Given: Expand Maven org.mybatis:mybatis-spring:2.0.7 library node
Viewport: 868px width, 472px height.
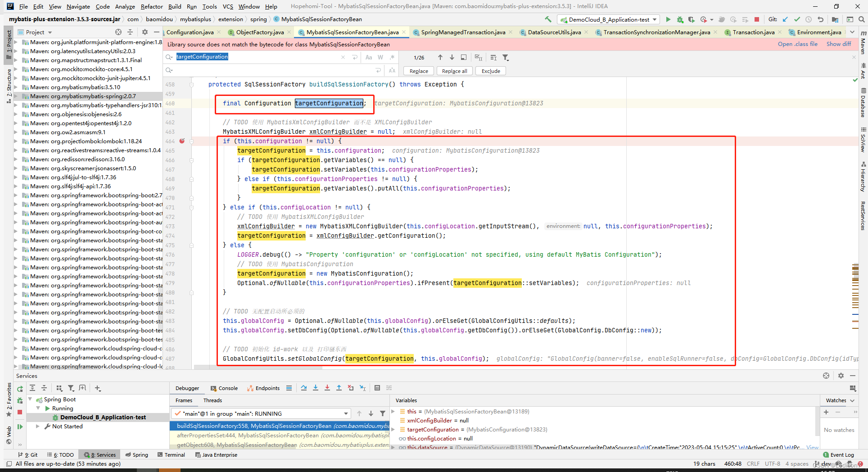Looking at the screenshot, I should [16, 96].
